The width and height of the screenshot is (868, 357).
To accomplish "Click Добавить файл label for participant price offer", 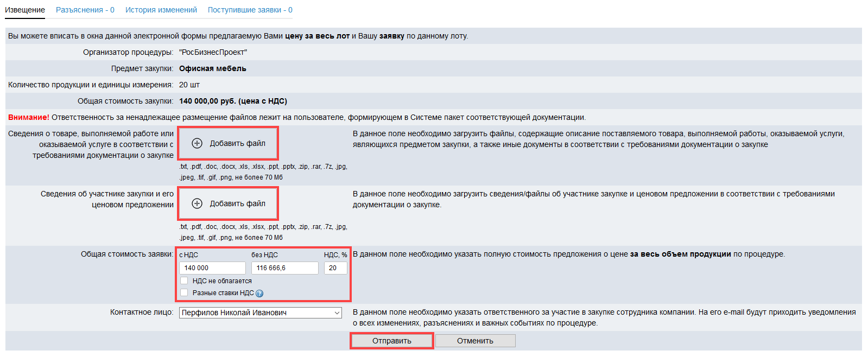I will coord(238,203).
